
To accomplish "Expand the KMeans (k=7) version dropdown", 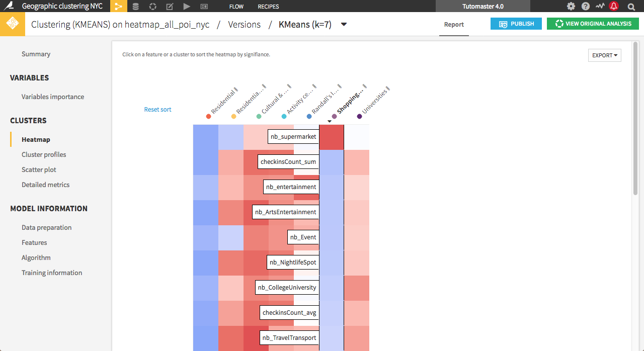I will tap(344, 24).
